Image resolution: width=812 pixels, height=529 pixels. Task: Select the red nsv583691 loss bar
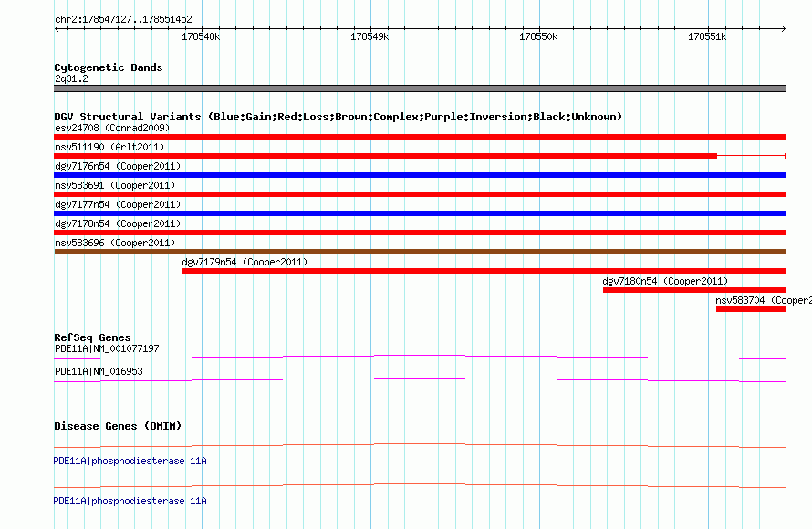(420, 194)
